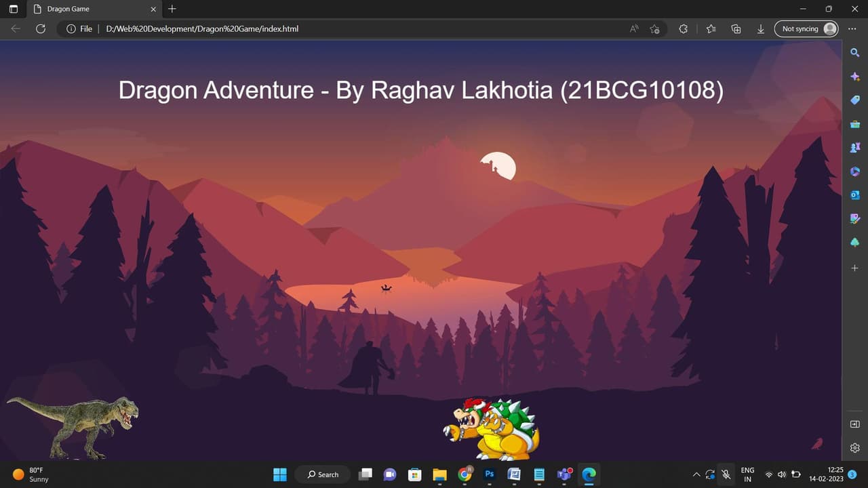Screen dimensions: 868x488
Task: Hide the Edge sidebar
Action: 854,424
